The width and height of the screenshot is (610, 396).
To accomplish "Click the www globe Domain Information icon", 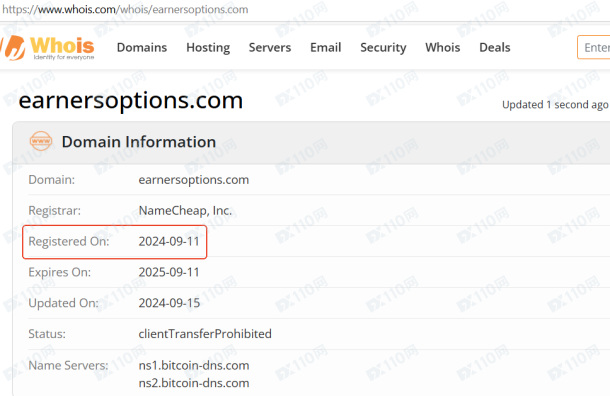I will point(41,141).
